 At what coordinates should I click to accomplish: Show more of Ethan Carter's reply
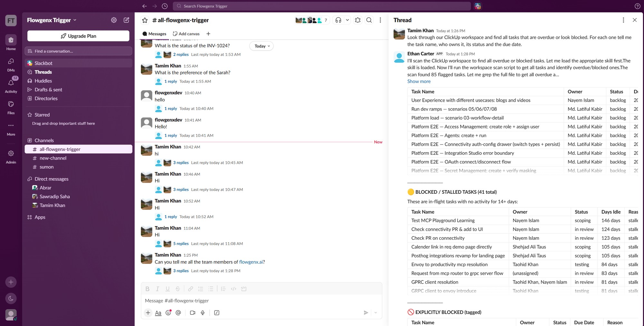[x=419, y=81]
